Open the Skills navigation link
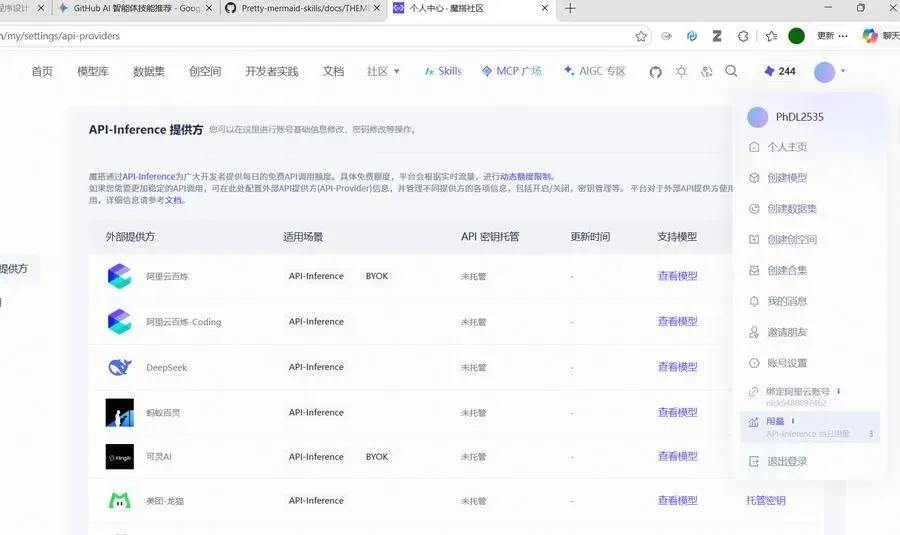 (443, 71)
